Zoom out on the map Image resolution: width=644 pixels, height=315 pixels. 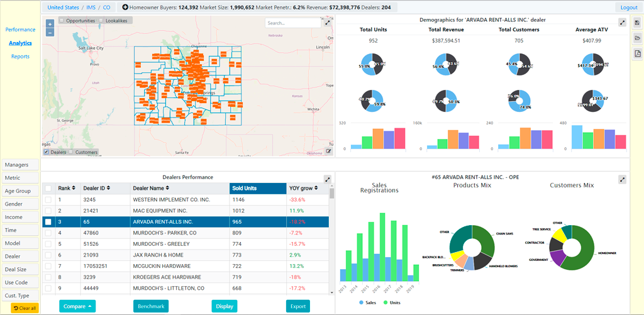(50, 31)
